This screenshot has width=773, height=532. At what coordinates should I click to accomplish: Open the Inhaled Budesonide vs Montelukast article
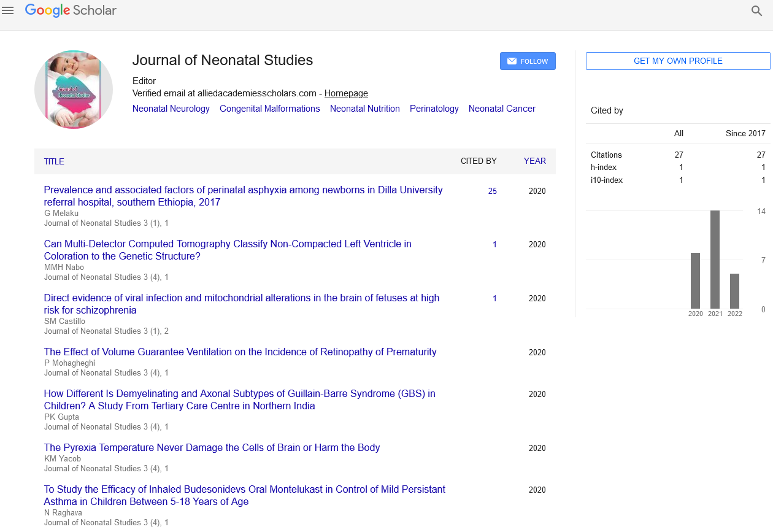(245, 496)
